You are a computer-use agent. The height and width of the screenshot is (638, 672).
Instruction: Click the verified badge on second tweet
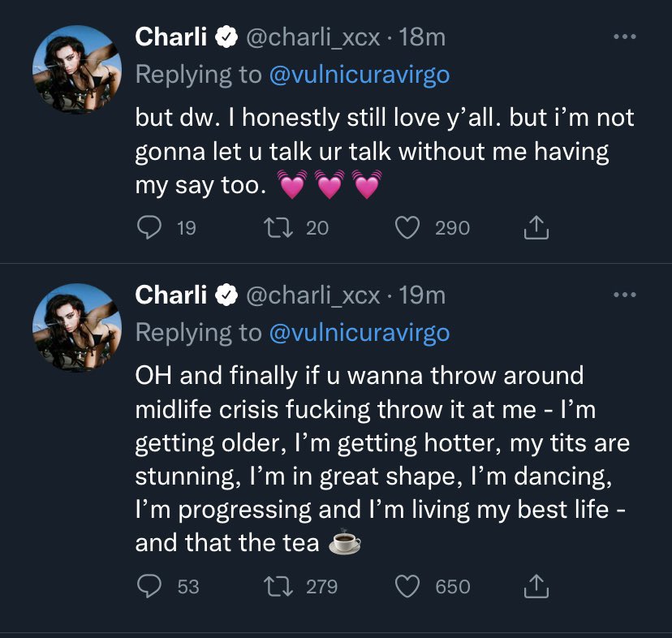click(x=226, y=295)
